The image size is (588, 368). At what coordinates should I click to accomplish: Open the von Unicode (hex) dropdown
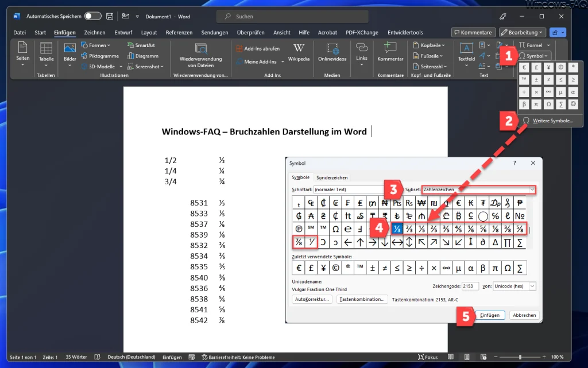(514, 286)
